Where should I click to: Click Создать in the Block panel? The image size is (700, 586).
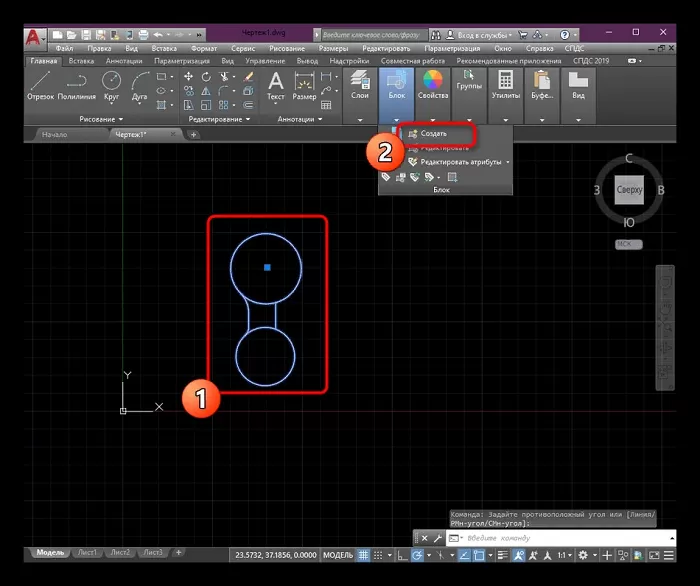pyautogui.click(x=433, y=133)
